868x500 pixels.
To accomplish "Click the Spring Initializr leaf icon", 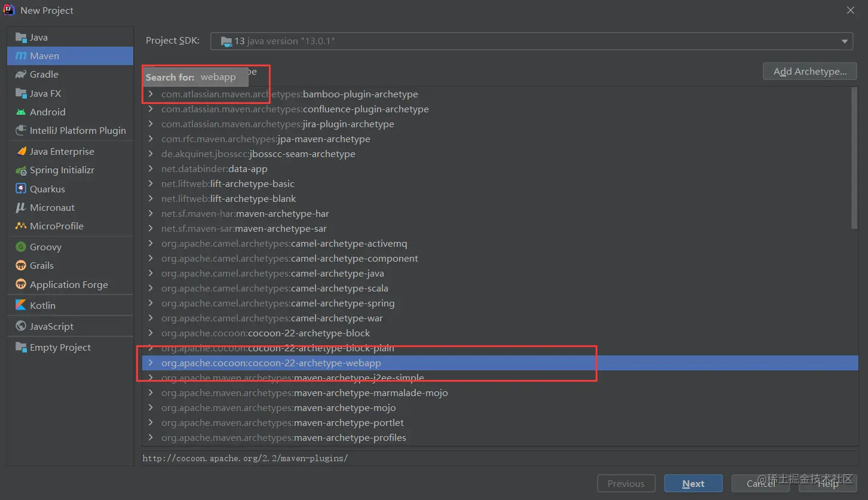I will click(21, 170).
